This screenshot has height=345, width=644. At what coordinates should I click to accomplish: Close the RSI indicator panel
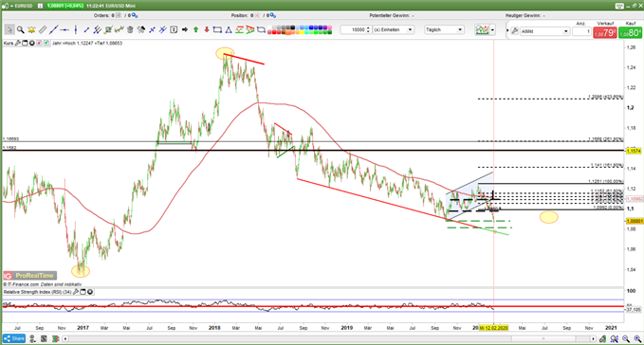90,292
